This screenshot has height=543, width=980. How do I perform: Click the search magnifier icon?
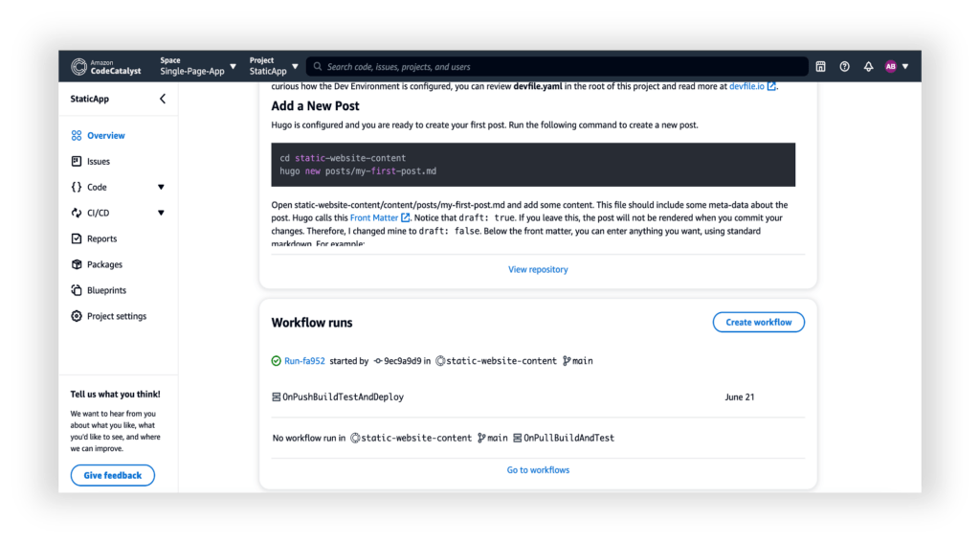318,66
